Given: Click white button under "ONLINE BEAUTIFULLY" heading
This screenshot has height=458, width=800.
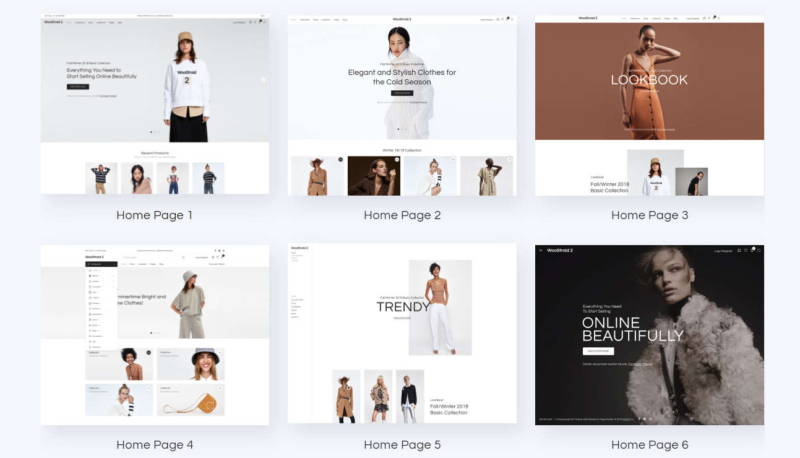Looking at the screenshot, I should pyautogui.click(x=598, y=351).
